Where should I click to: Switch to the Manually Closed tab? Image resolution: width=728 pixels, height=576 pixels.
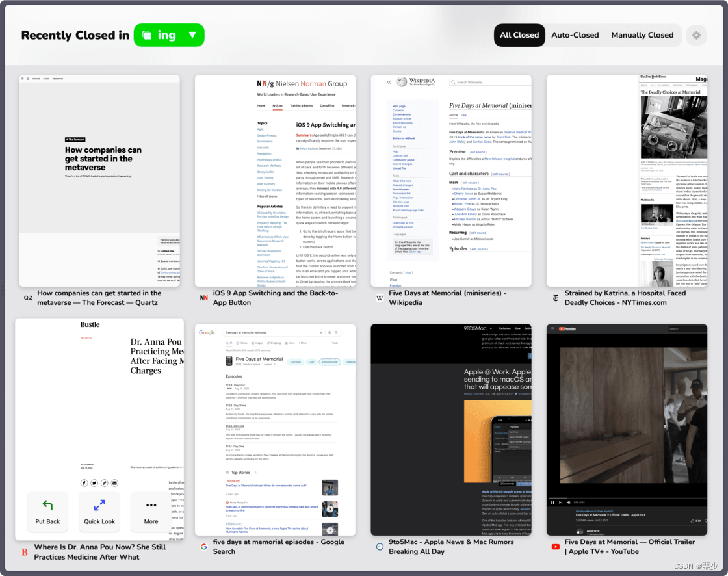pos(642,35)
